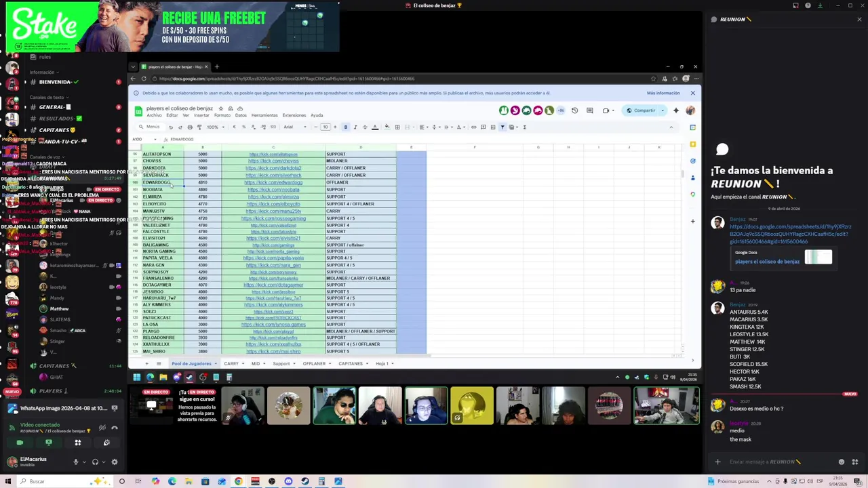Click the attach plus icon in Discord chat
868x488 pixels.
click(717, 462)
